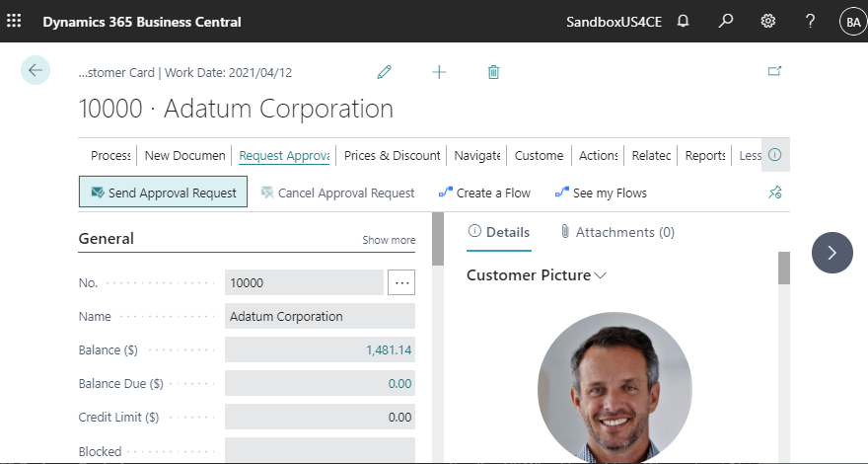Image resolution: width=868 pixels, height=464 pixels.
Task: Open the BA user account avatar
Action: 853,22
